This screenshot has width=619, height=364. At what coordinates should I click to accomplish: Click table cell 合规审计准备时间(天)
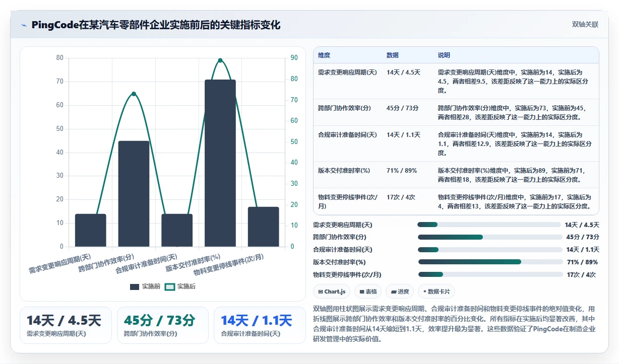347,135
